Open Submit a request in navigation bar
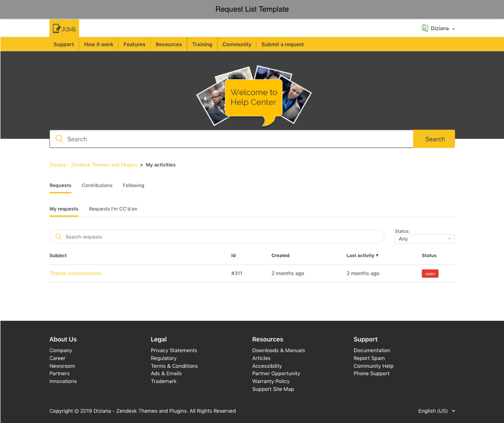 [x=282, y=44]
